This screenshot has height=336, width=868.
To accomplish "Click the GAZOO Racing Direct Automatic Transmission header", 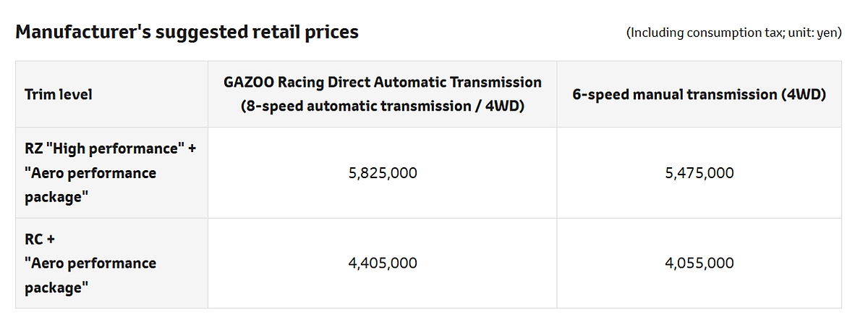I will coord(383,82).
